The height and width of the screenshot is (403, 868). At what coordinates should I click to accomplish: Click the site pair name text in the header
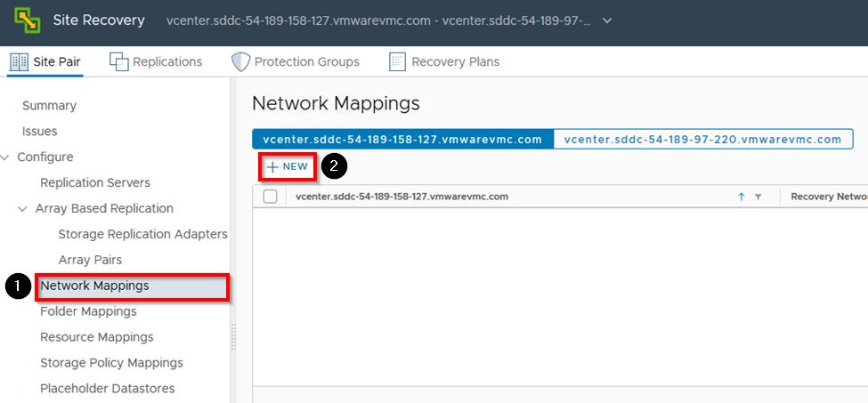(x=378, y=21)
